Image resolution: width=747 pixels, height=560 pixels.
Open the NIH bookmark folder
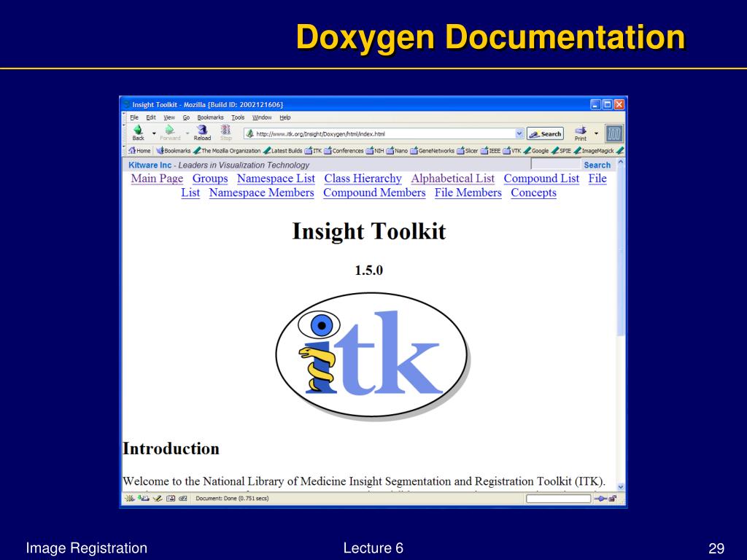[375, 150]
